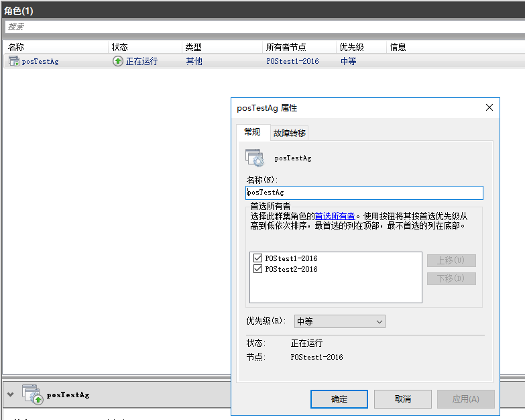Click POStest1-2016 node value in dialog

(x=316, y=357)
